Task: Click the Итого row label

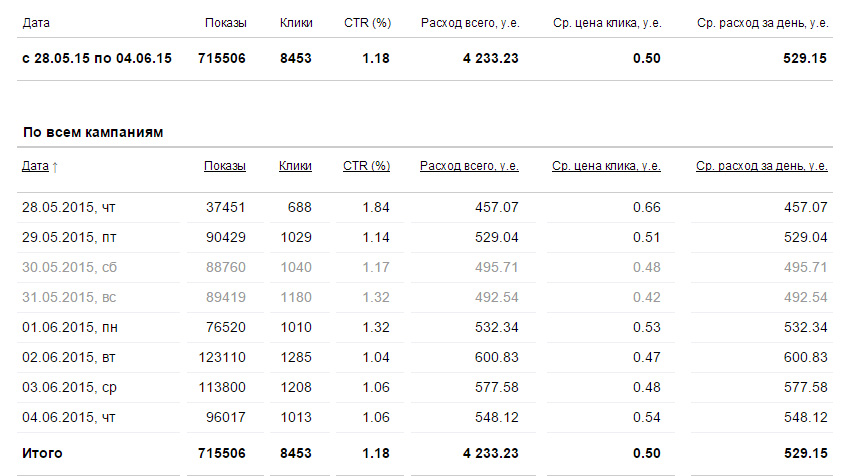Action: tap(42, 453)
